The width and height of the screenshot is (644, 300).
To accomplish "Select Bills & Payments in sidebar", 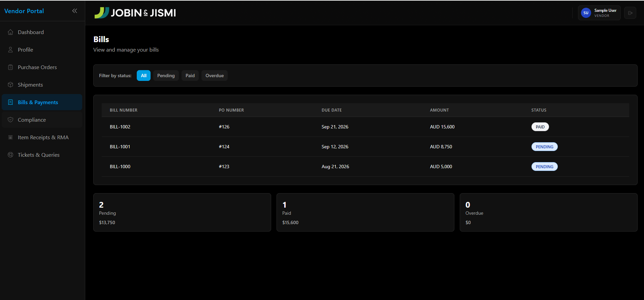I will [42, 102].
